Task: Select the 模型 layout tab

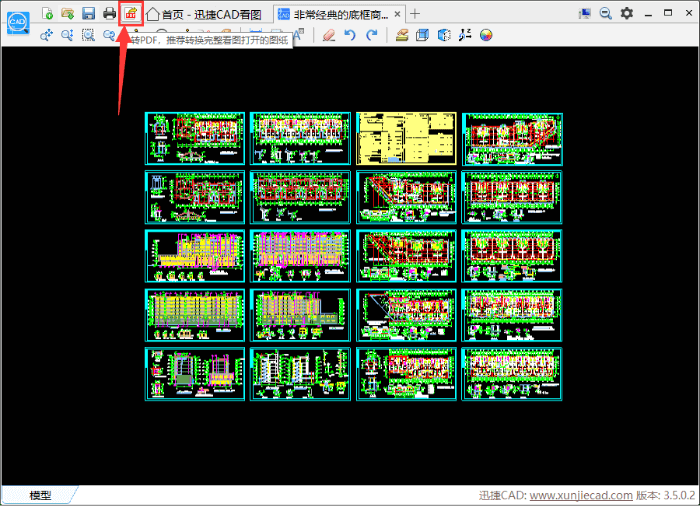Action: coord(41,495)
